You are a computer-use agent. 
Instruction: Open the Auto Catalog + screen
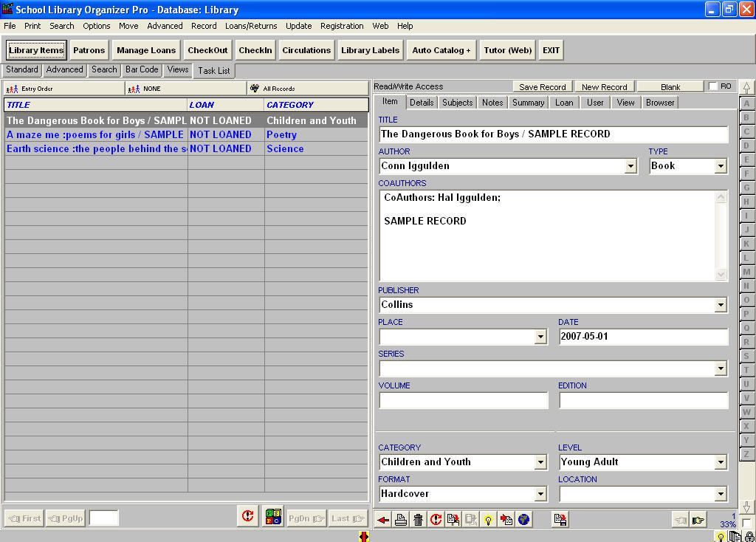441,50
